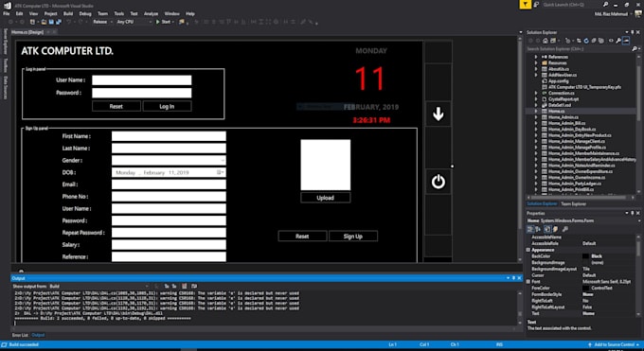Expand the References node in Solution Explorer
Viewport: 644px width, 351px height.
(536, 57)
